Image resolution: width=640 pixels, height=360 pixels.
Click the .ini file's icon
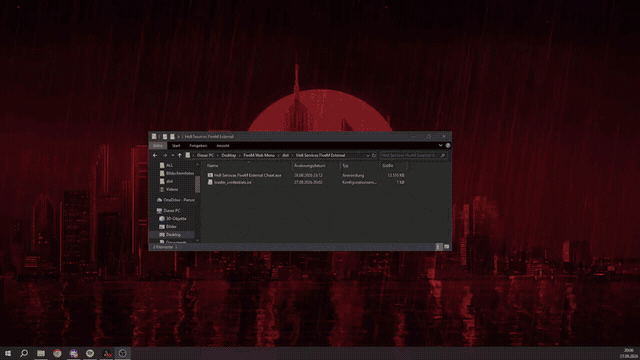click(x=210, y=182)
